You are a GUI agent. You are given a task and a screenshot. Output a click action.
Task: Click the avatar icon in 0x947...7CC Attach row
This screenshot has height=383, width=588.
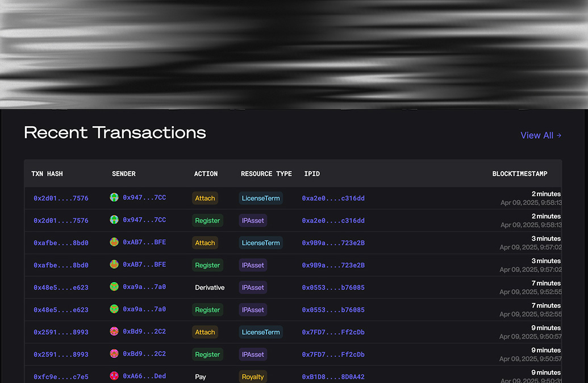[114, 198]
